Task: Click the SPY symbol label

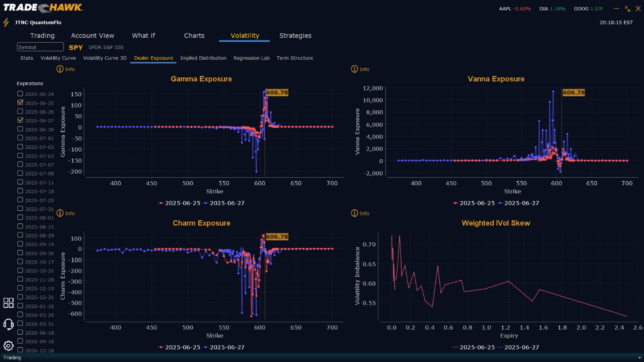Action: click(x=76, y=47)
